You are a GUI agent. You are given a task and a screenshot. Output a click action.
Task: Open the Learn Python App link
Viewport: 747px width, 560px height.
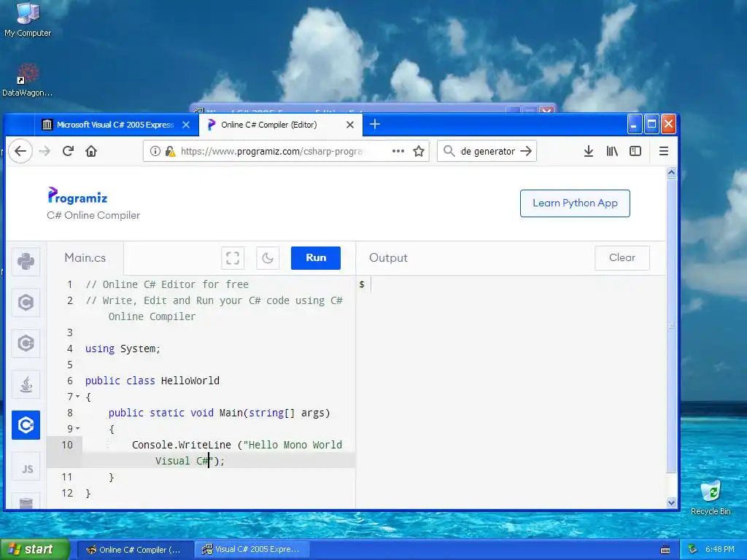[x=575, y=203]
